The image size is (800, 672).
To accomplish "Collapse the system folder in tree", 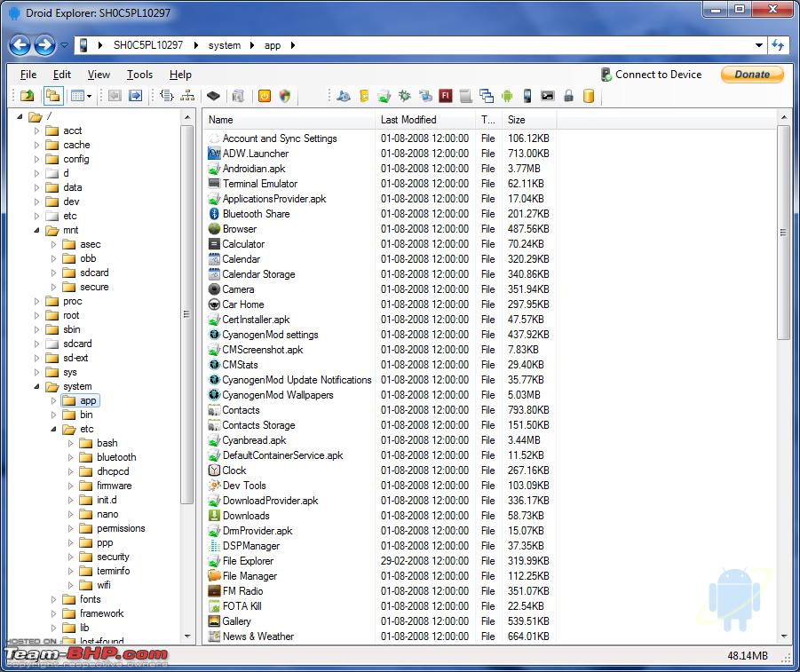I will (x=36, y=387).
